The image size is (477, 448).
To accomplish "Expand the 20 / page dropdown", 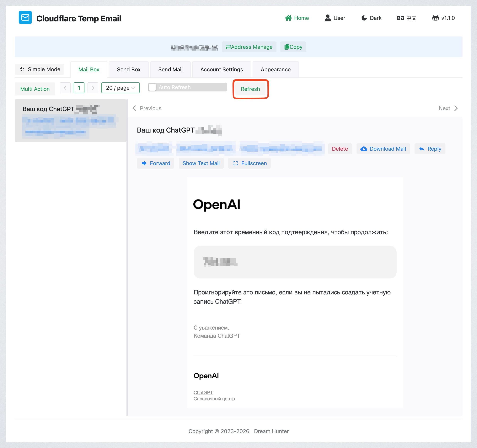I will point(120,88).
